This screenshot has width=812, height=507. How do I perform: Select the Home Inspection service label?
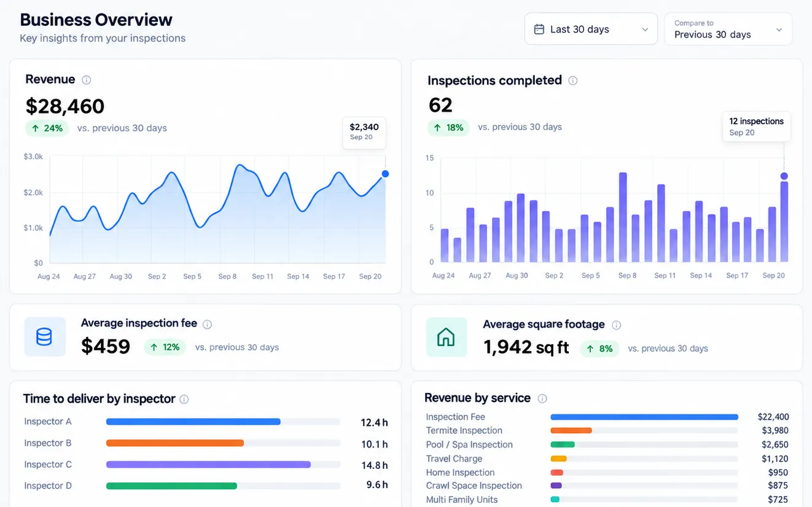pyautogui.click(x=460, y=473)
